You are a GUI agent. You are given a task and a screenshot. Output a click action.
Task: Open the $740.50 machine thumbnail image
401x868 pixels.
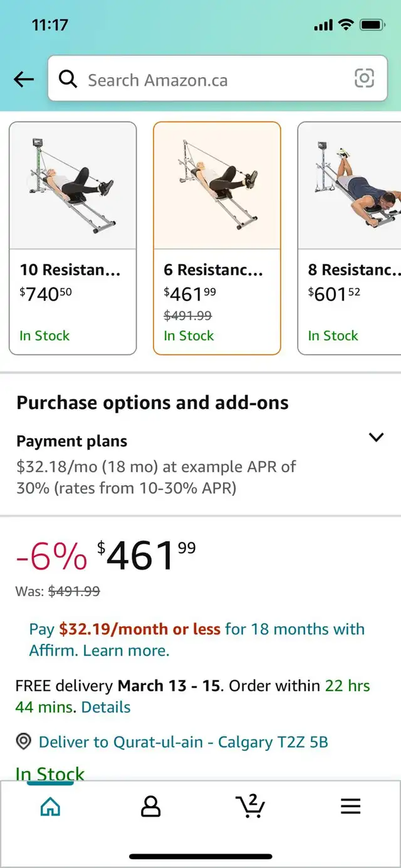click(x=73, y=185)
